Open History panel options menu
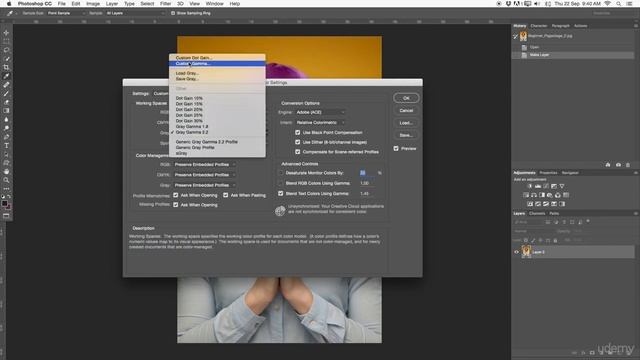Viewport: 640px width, 360px height. (x=636, y=26)
